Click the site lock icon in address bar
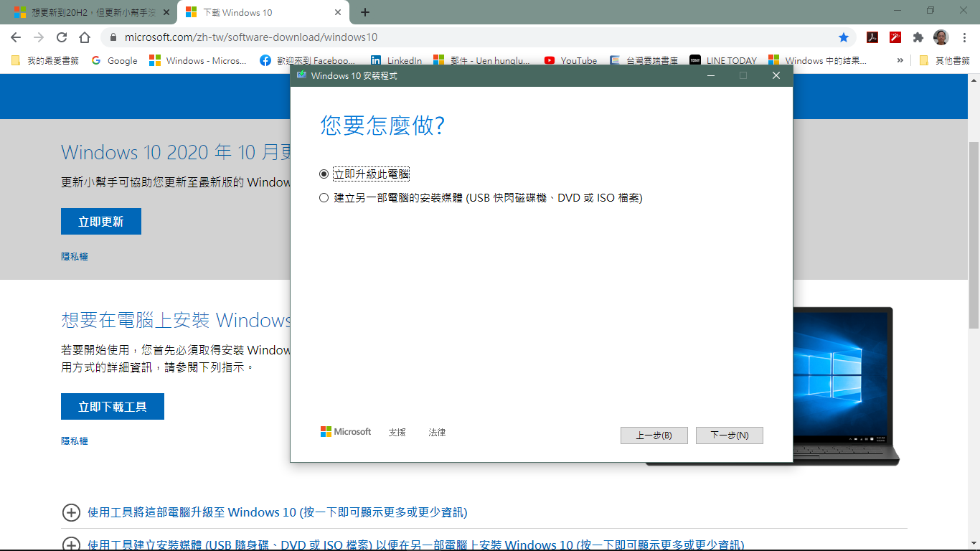 tap(113, 37)
